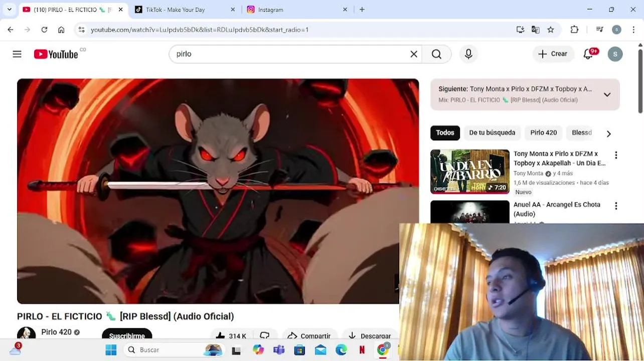Click the video player to pause
The image size is (644, 361).
[x=218, y=191]
